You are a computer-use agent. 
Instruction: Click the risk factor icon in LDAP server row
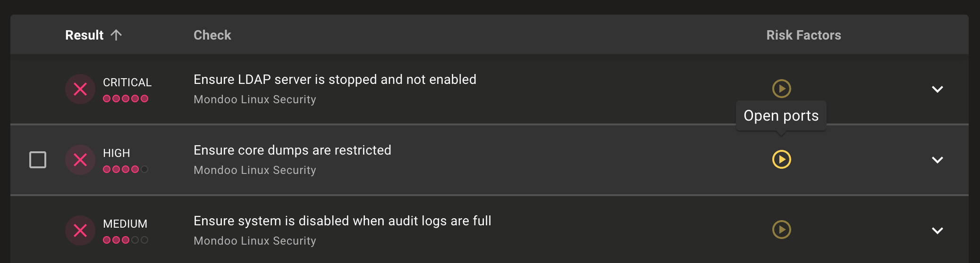coord(781,89)
